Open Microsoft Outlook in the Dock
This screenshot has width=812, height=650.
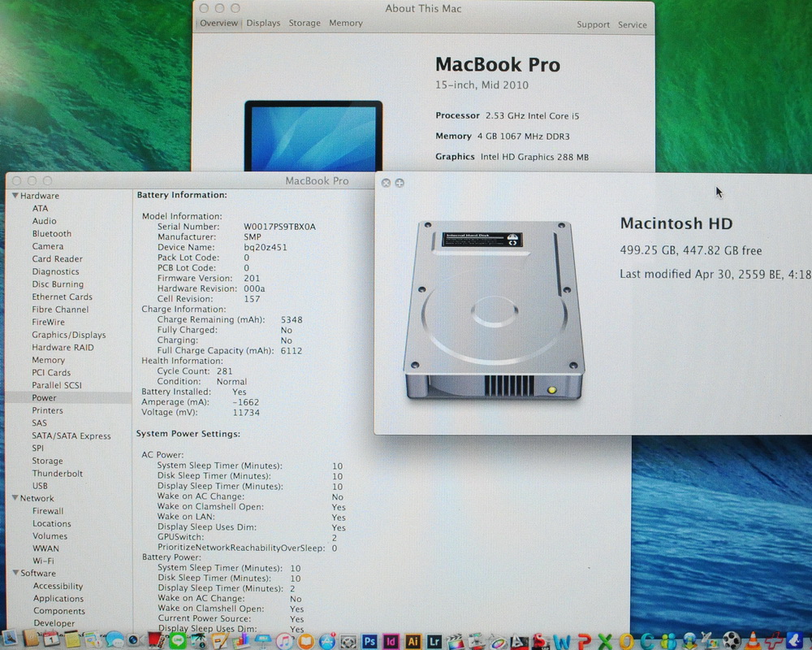(x=627, y=642)
